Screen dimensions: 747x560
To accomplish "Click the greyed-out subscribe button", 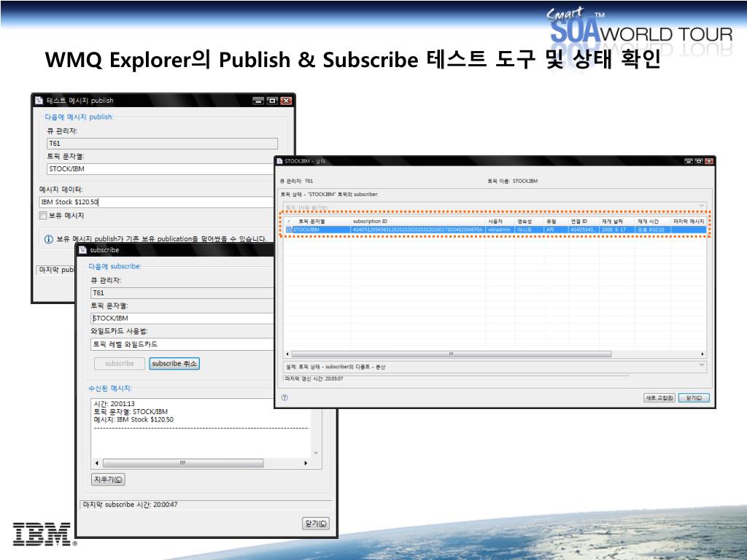I will (x=120, y=364).
